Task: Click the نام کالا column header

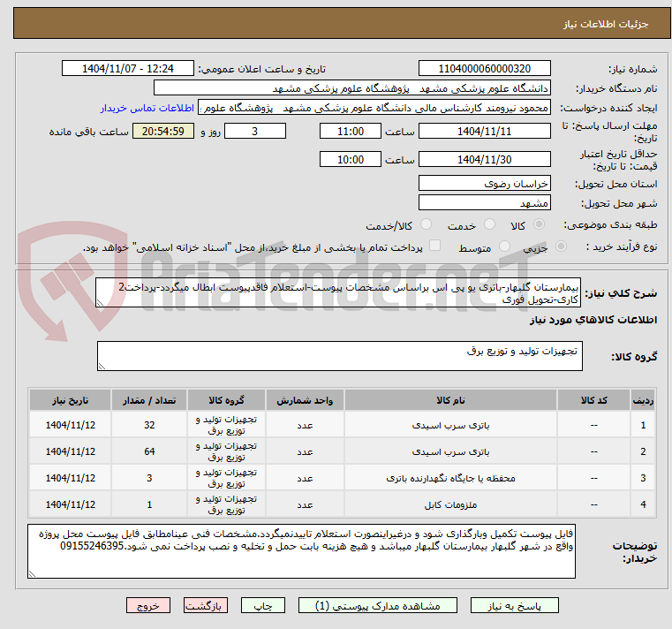Action: click(x=450, y=400)
